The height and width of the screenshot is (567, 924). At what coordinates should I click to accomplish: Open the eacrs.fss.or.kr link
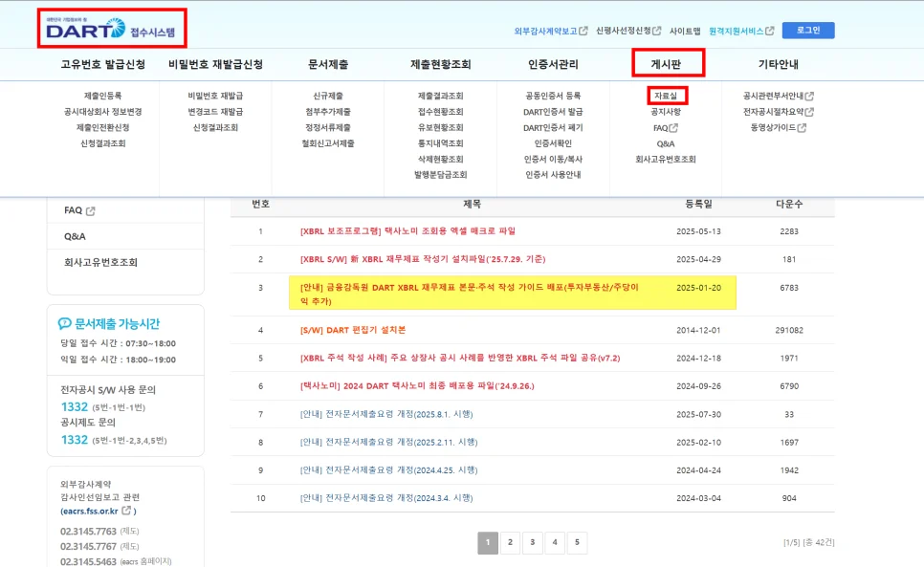point(97,512)
